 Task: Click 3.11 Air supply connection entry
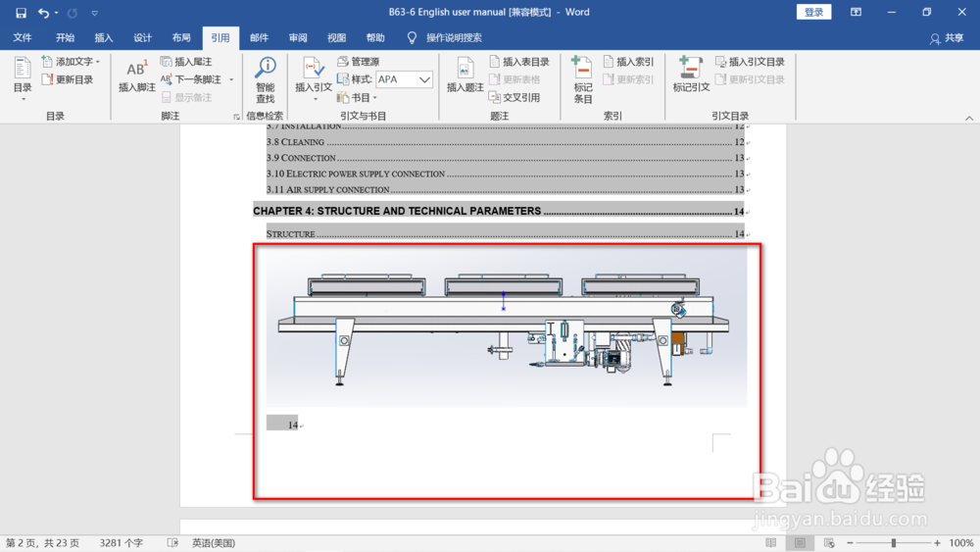tap(505, 189)
